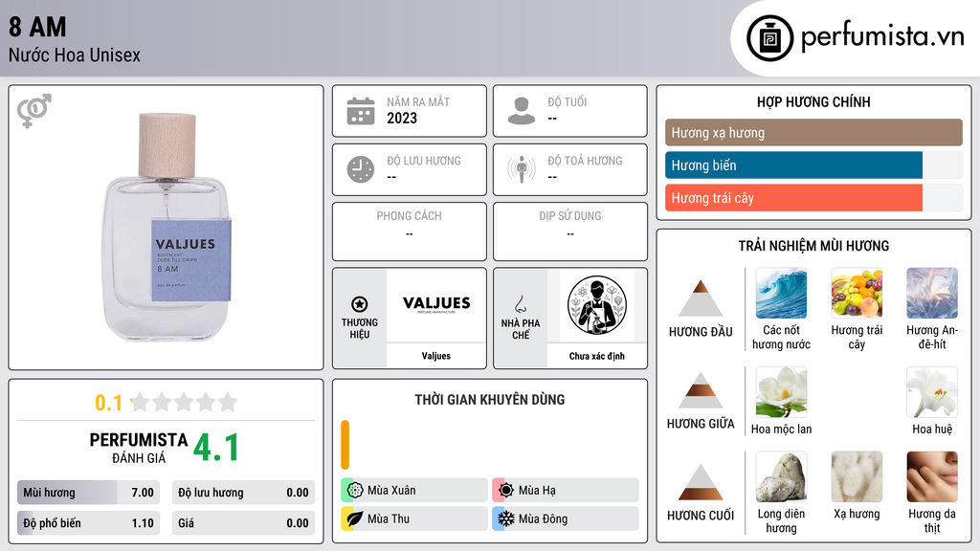Viewport: 980px width, 551px height.
Task: Click the 8 AM perfume title
Action: pos(37,28)
